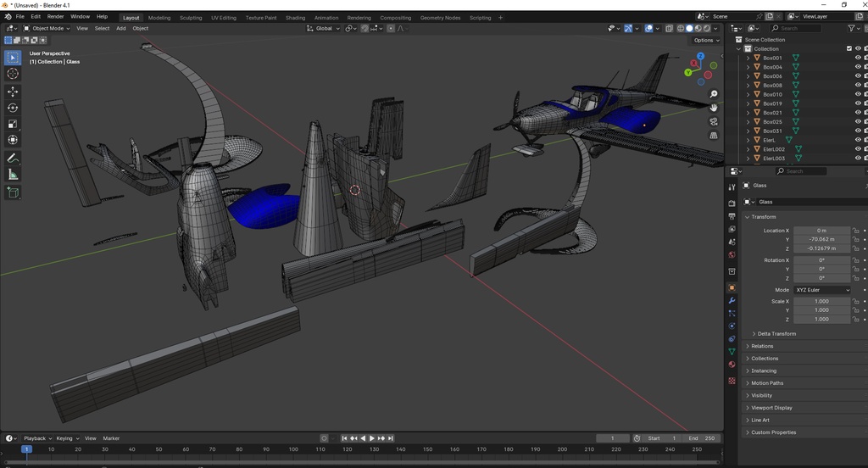Select the Rotate tool
This screenshot has height=468, width=868.
tap(13, 108)
